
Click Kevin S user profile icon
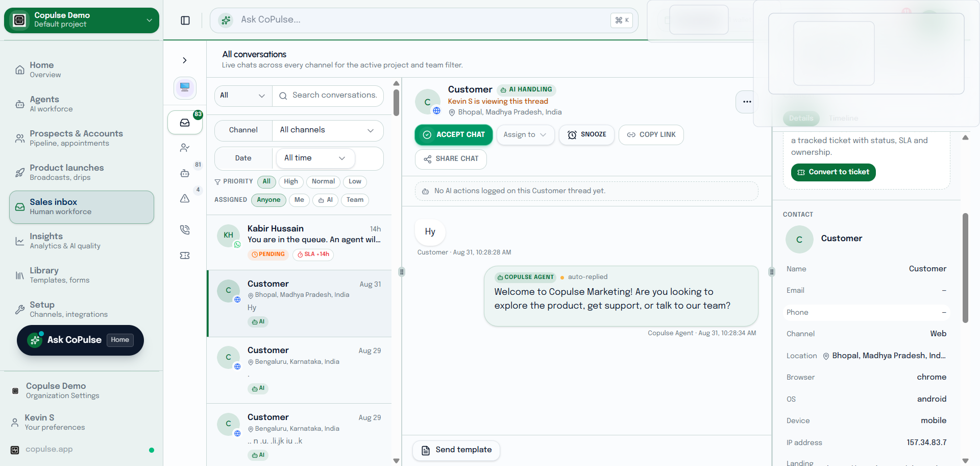click(15, 423)
